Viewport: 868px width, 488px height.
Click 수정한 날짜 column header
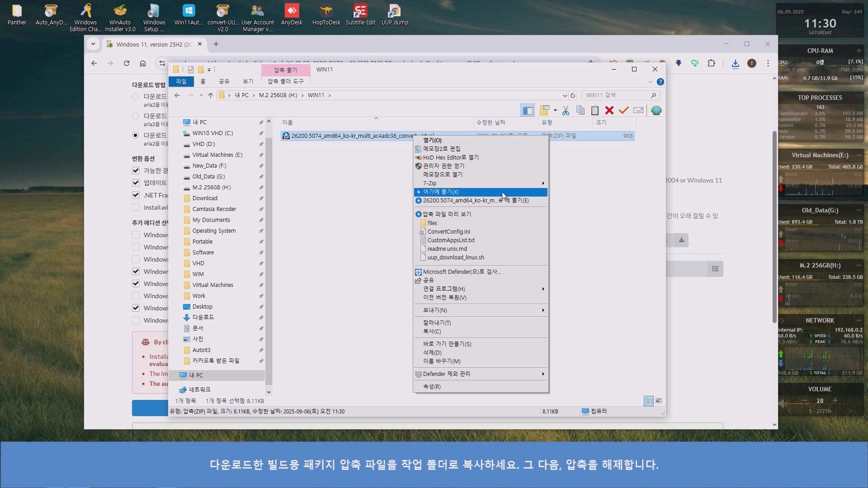[x=505, y=122]
